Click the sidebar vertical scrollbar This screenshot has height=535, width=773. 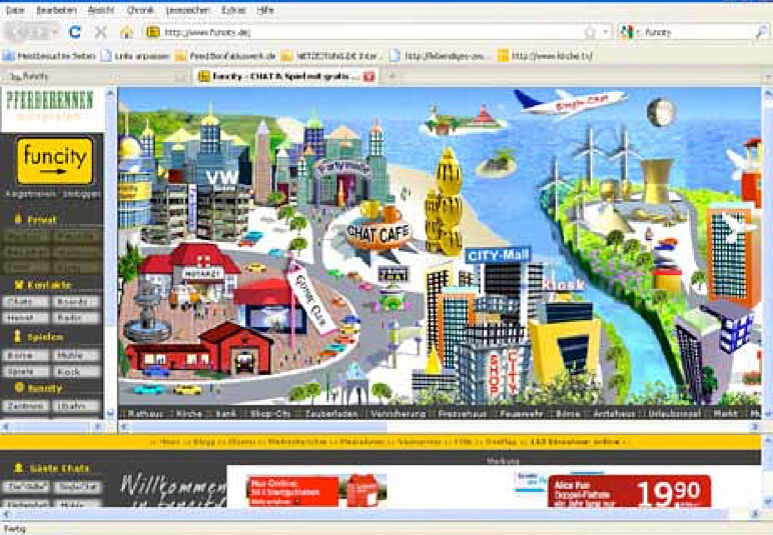coord(110,252)
